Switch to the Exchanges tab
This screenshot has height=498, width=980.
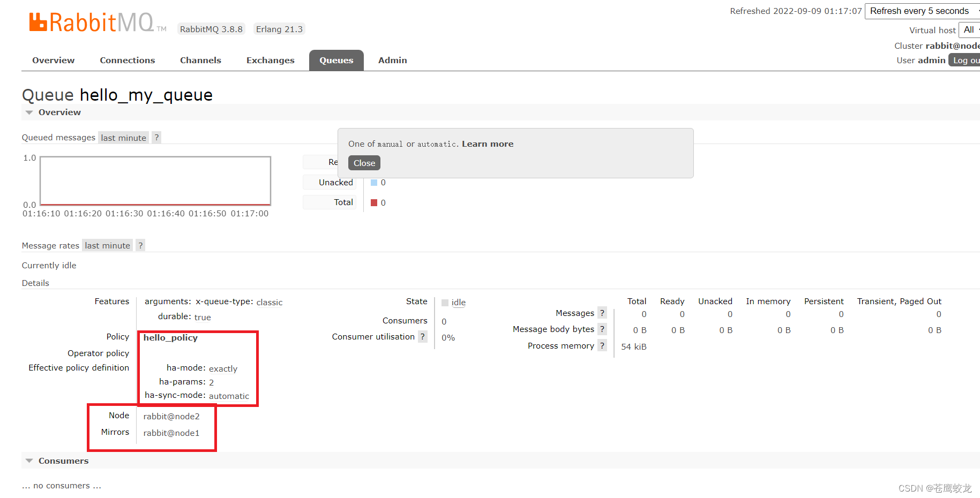[x=271, y=61]
